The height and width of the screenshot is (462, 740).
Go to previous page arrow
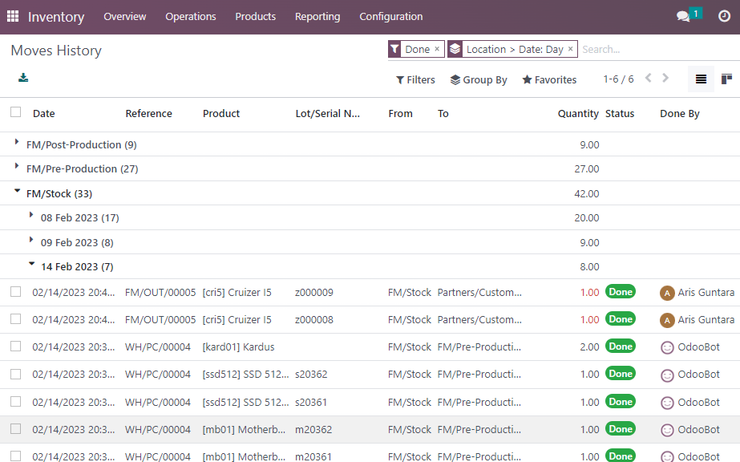[648, 78]
